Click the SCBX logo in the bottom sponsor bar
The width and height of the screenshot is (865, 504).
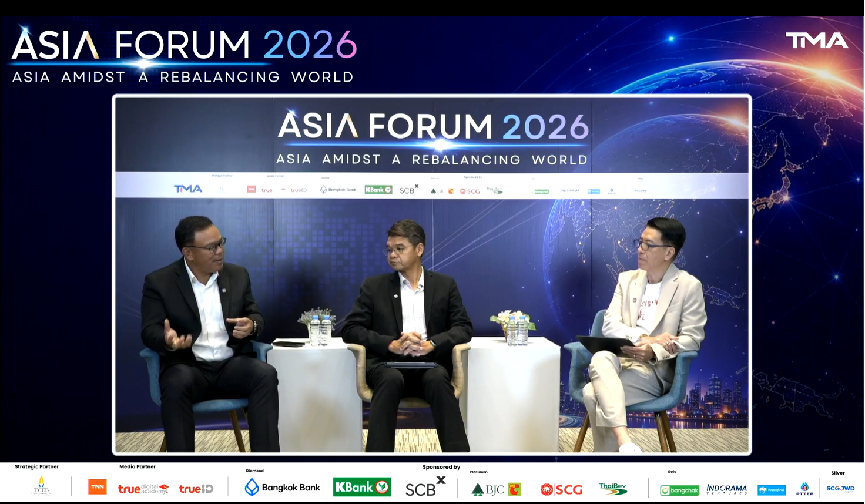pos(425,486)
